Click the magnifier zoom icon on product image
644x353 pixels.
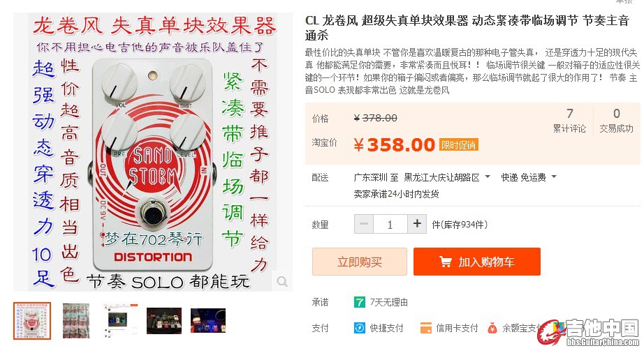[x=282, y=281]
